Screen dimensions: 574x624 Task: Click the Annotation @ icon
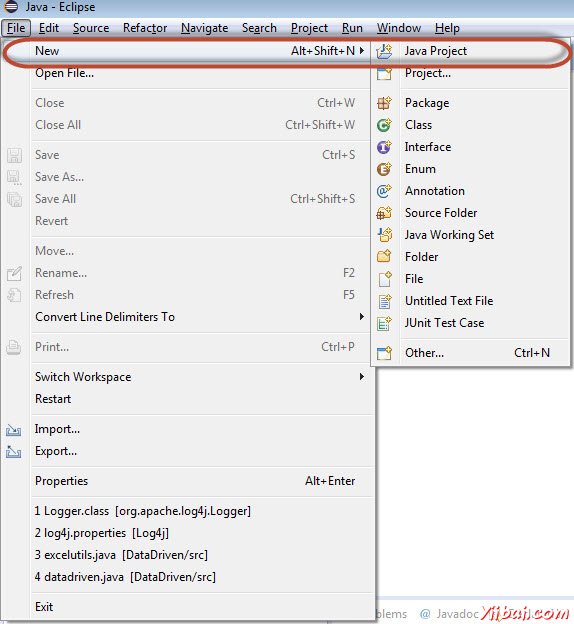(384, 191)
